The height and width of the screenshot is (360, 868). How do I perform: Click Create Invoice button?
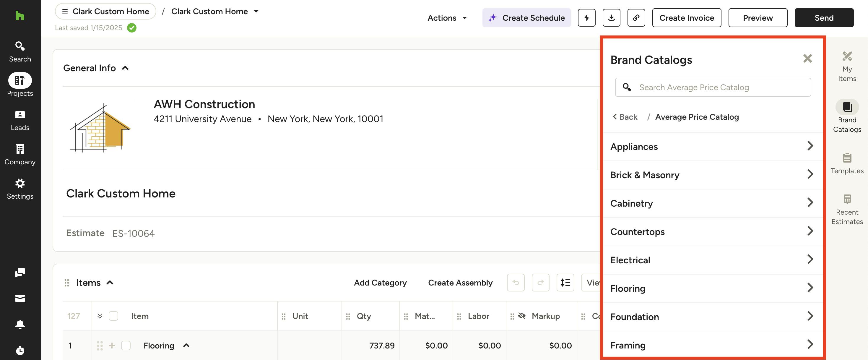[x=686, y=17]
